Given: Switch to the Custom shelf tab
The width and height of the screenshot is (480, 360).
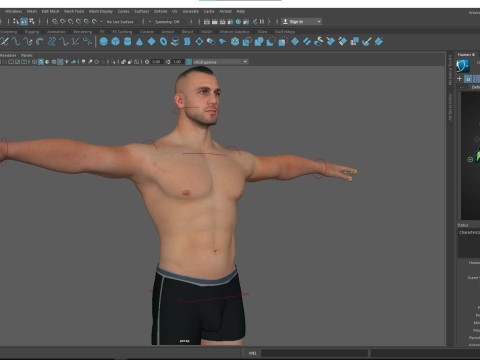Looking at the screenshot, I should click(x=147, y=32).
